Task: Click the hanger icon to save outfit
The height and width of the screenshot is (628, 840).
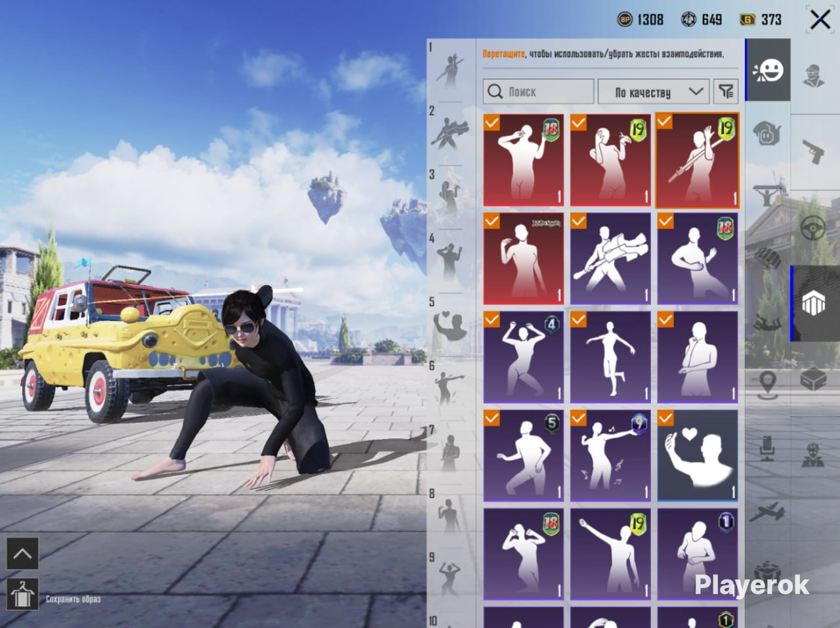Action: click(x=22, y=595)
